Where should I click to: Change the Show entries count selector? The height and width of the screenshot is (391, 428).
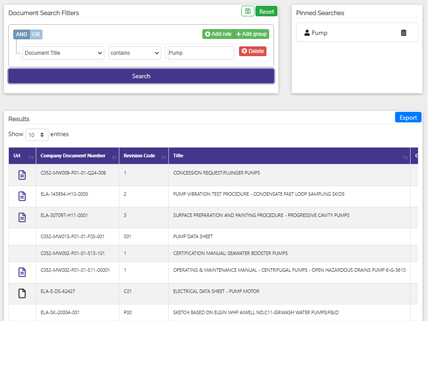point(37,135)
